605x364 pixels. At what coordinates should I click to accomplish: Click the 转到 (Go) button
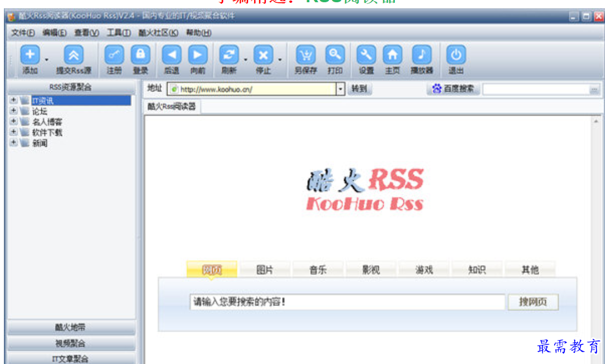coord(359,89)
